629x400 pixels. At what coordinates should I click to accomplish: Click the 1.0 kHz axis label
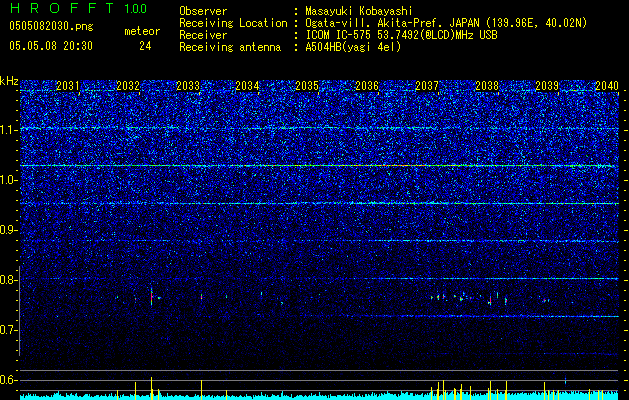(9, 180)
